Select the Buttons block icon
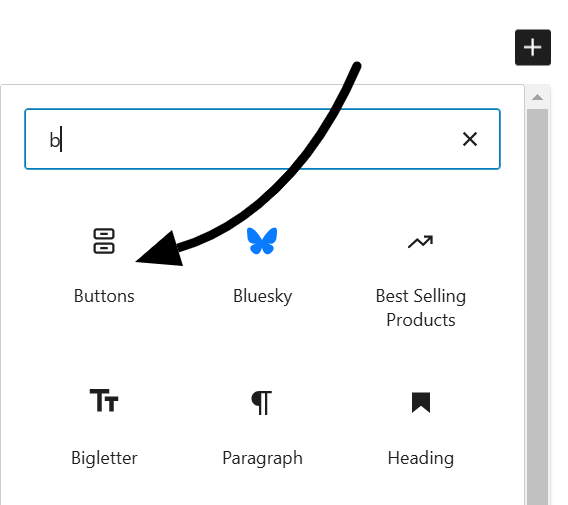This screenshot has width=568, height=505. tap(104, 241)
